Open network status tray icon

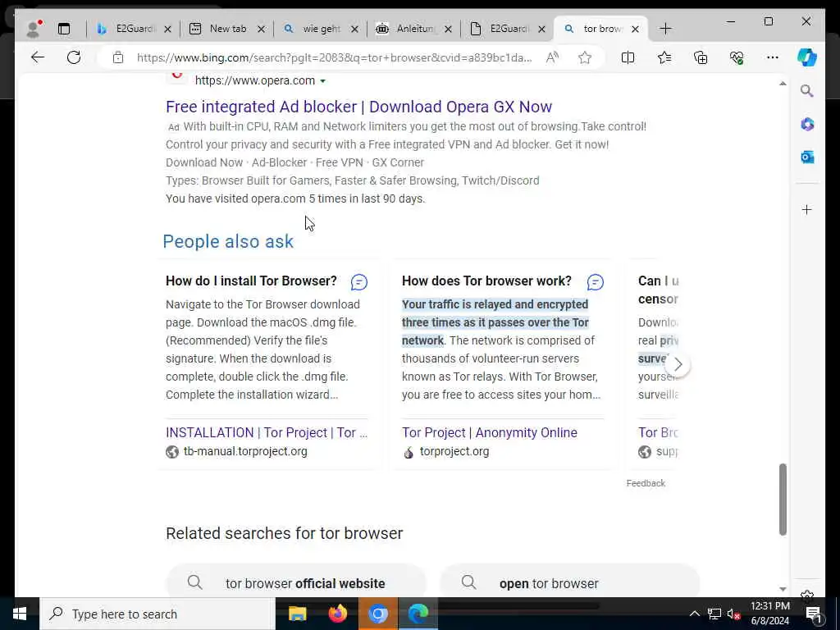point(714,614)
